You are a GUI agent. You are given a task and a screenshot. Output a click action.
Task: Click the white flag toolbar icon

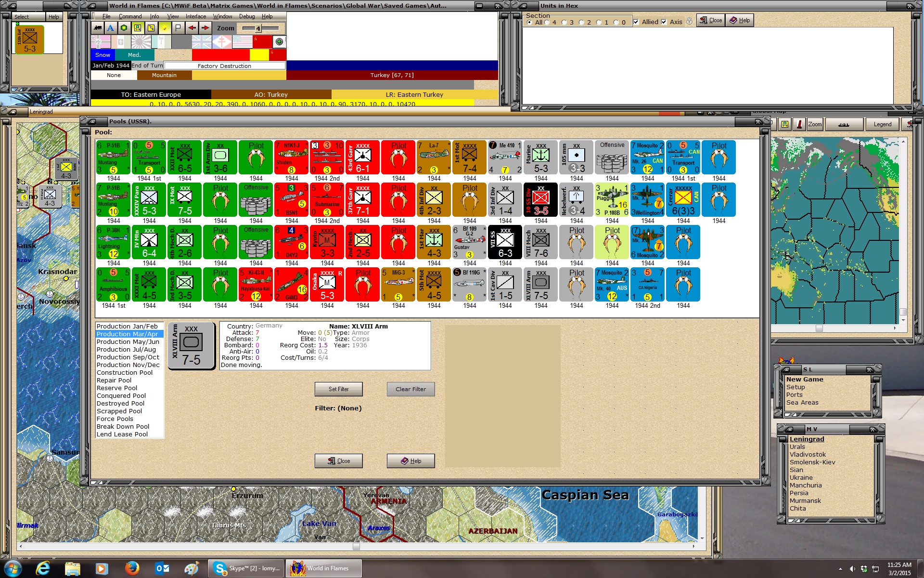178,28
